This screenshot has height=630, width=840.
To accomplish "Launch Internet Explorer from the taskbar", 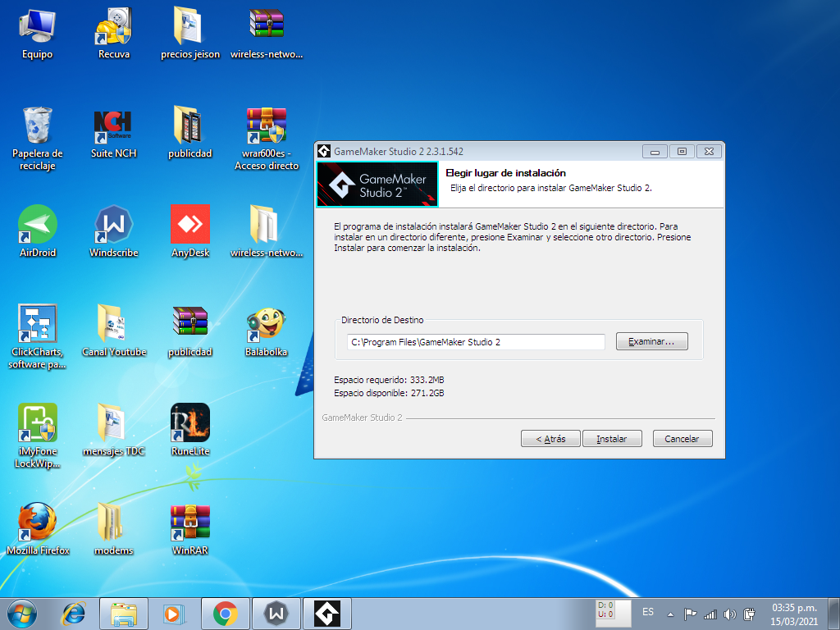I will (x=73, y=614).
